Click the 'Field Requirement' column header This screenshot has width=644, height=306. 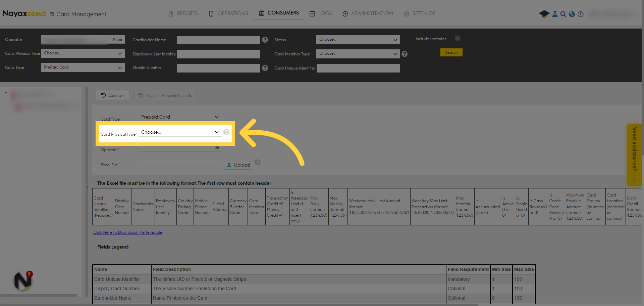pyautogui.click(x=468, y=269)
